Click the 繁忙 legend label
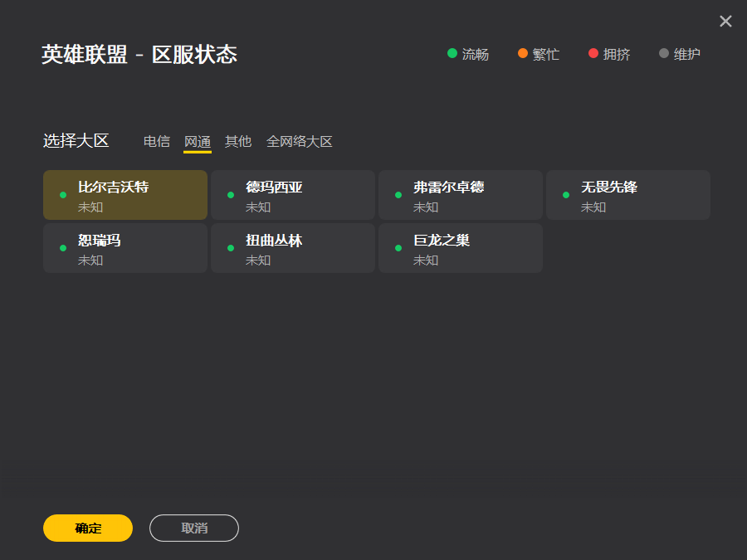 [546, 54]
